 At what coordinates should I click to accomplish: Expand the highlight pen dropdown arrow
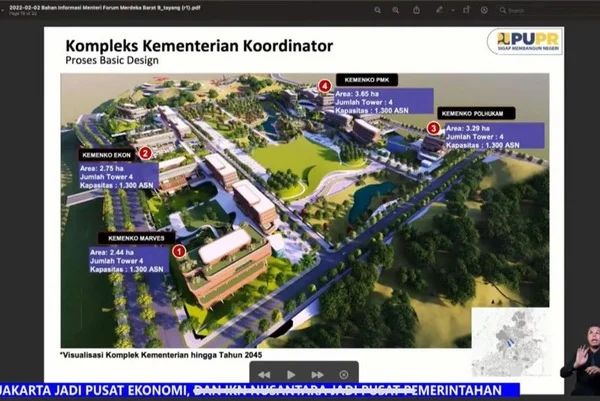453,11
